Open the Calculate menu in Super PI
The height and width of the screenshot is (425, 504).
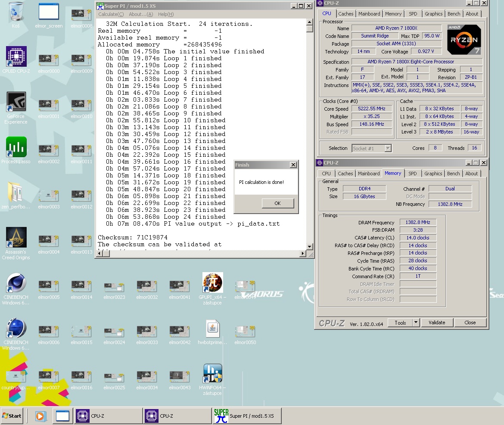point(111,14)
